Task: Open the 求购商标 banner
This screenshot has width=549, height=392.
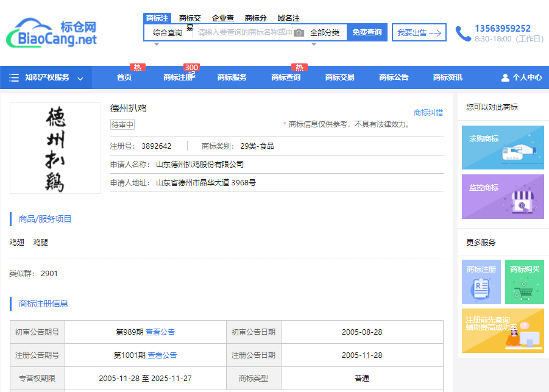Action: pyautogui.click(x=503, y=148)
